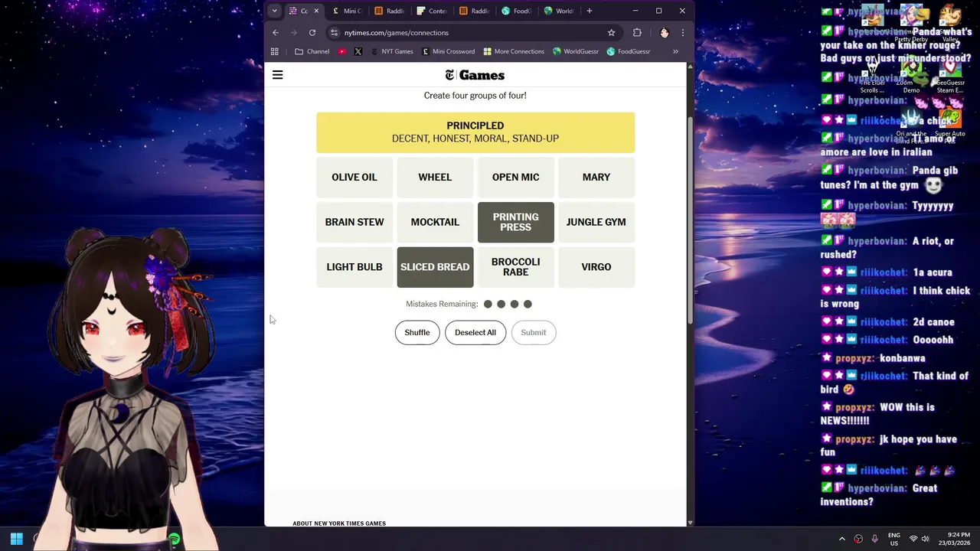Deselect the PRINTING PRESS tile
Viewport: 980px width, 551px height.
515,222
